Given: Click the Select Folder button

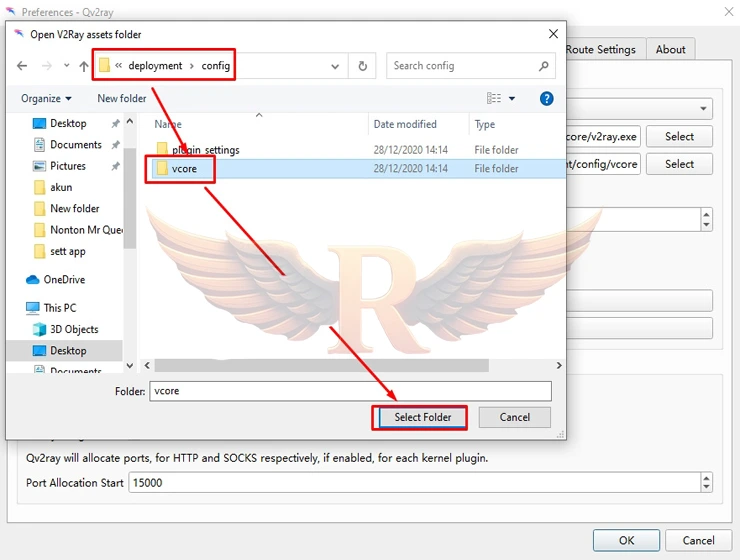Looking at the screenshot, I should click(422, 417).
